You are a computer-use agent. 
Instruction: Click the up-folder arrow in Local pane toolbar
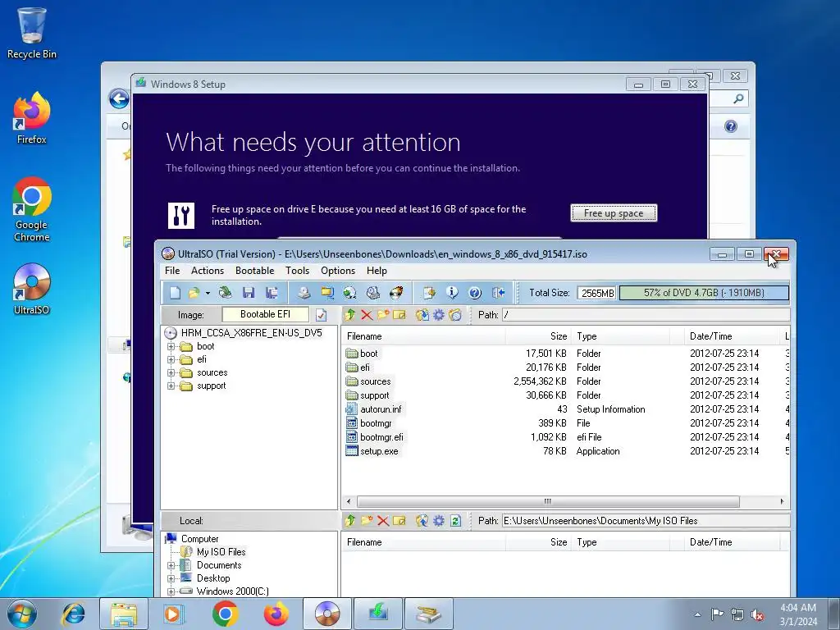pyautogui.click(x=350, y=521)
